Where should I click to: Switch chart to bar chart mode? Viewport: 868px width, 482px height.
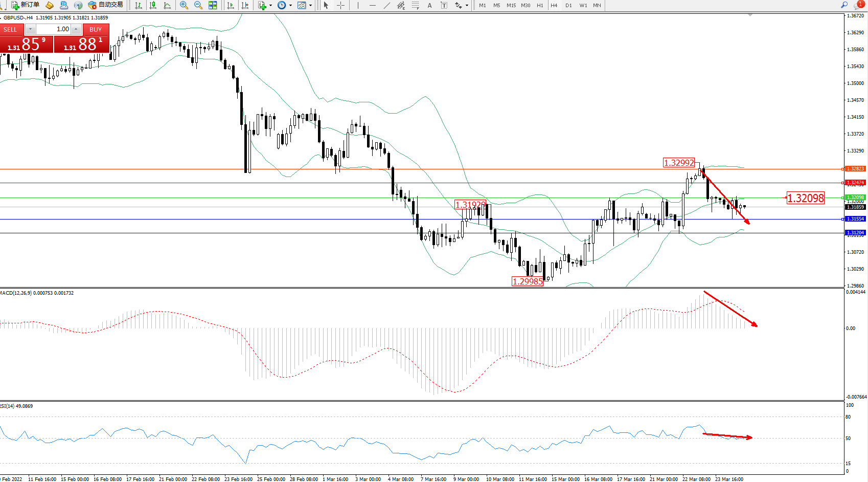(x=139, y=5)
